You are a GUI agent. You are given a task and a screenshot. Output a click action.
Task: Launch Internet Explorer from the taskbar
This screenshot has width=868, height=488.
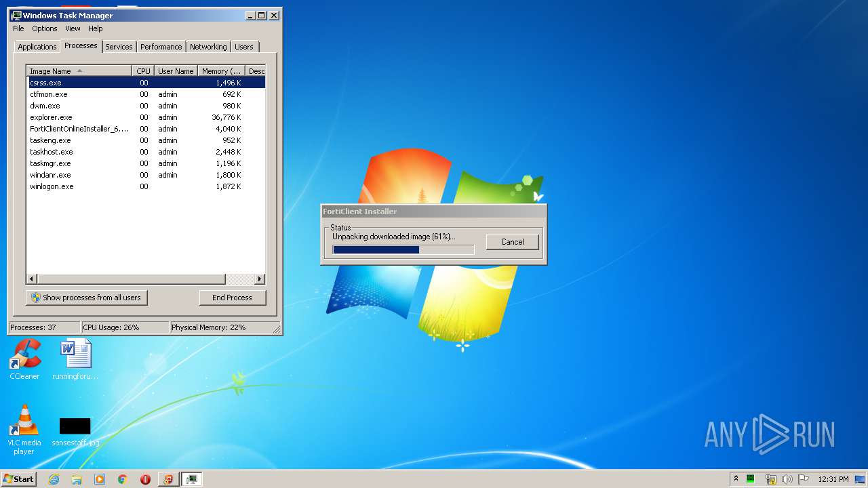point(54,479)
